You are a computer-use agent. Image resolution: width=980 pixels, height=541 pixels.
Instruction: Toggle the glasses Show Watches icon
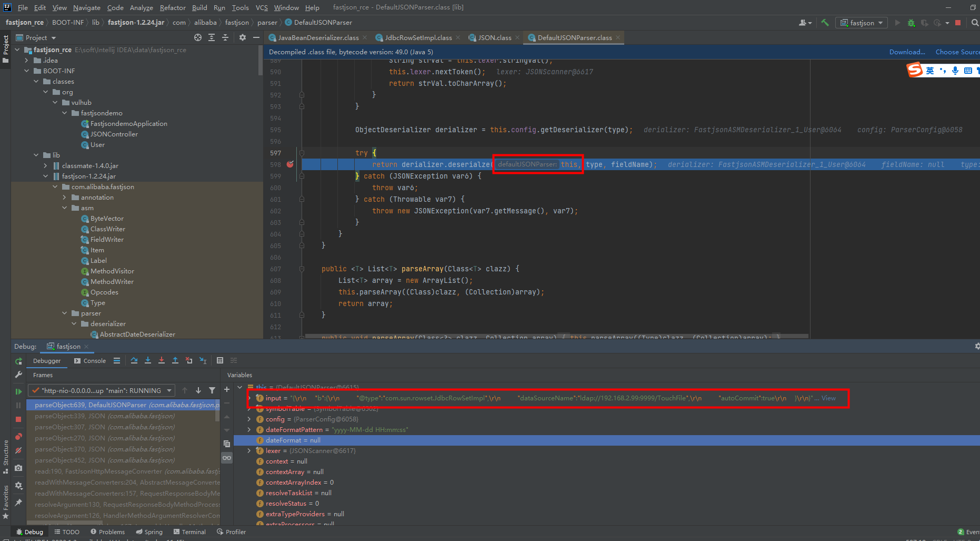(227, 458)
